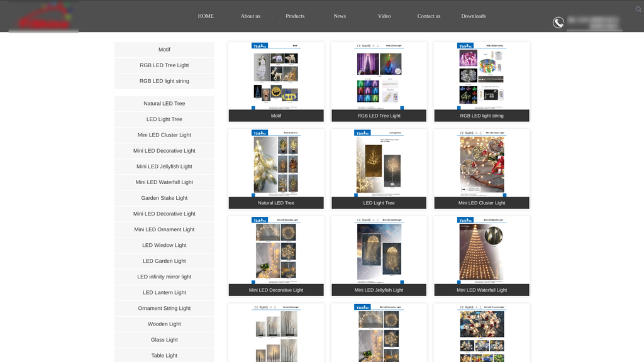Screen dimensions: 644x362
Task: Click the blurred company logo
Action: click(43, 16)
